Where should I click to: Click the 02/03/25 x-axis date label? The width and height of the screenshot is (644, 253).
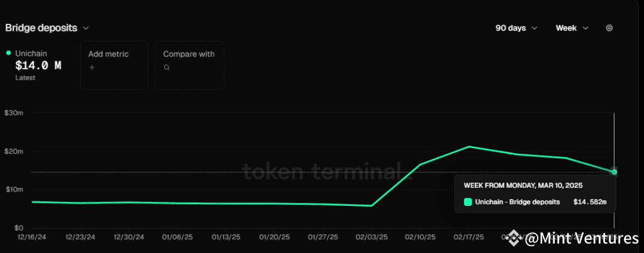[x=372, y=237]
